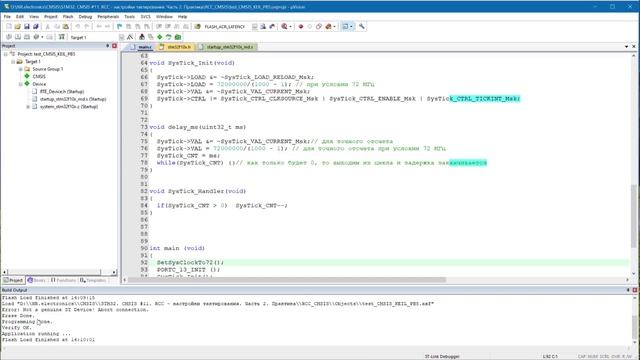Translate the current file
Image resolution: width=640 pixels, height=360 pixels.
[x=9, y=37]
